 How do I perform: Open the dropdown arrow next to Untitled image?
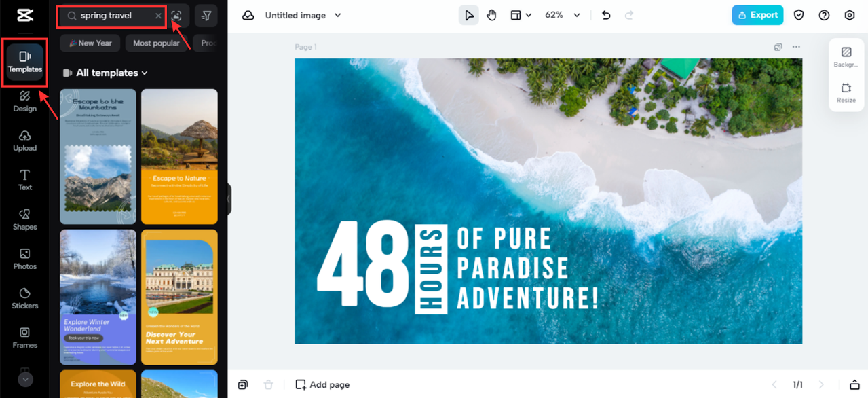(338, 15)
